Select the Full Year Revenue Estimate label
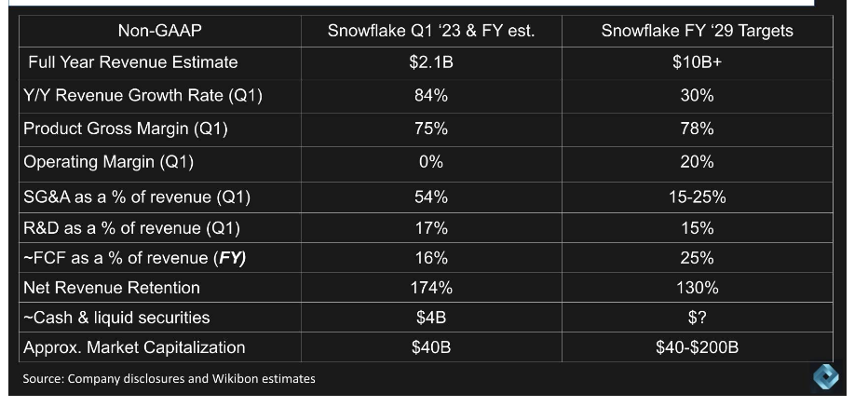 click(x=133, y=62)
